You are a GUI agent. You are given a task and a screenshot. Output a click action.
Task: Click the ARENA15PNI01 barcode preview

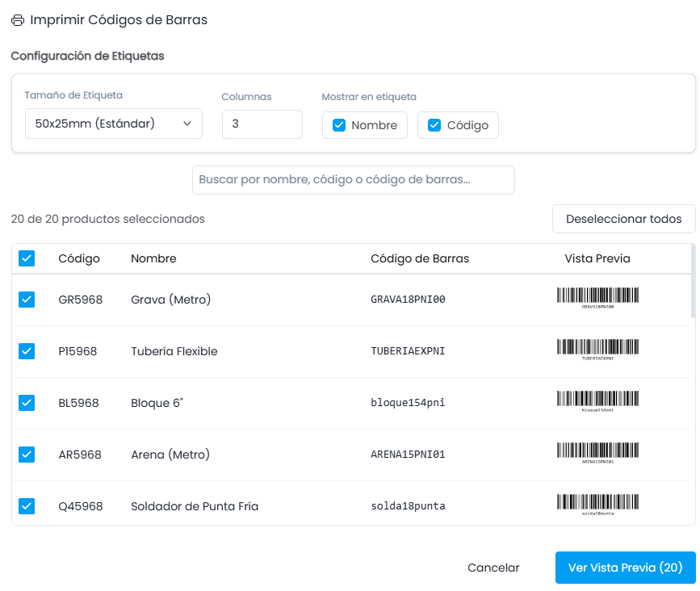point(597,454)
